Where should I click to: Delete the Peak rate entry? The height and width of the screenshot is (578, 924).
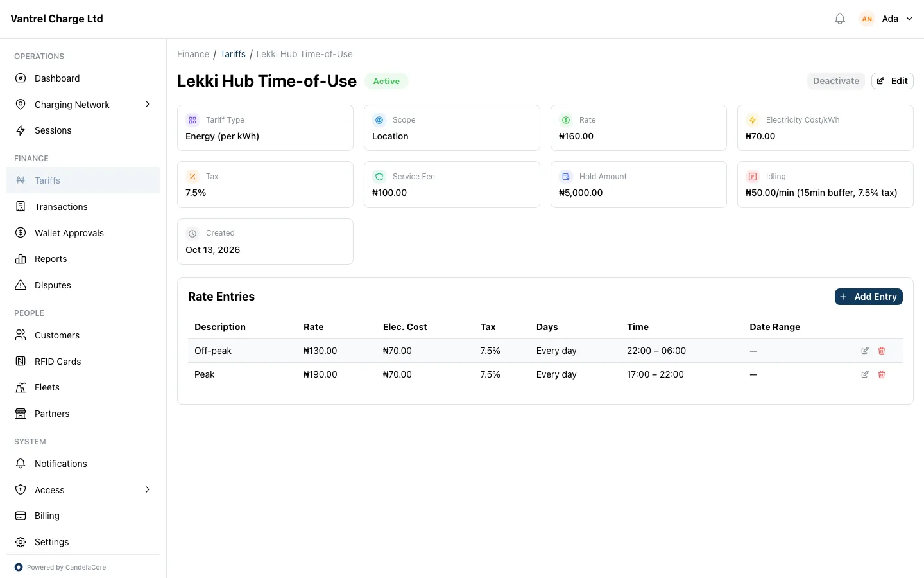tap(882, 374)
